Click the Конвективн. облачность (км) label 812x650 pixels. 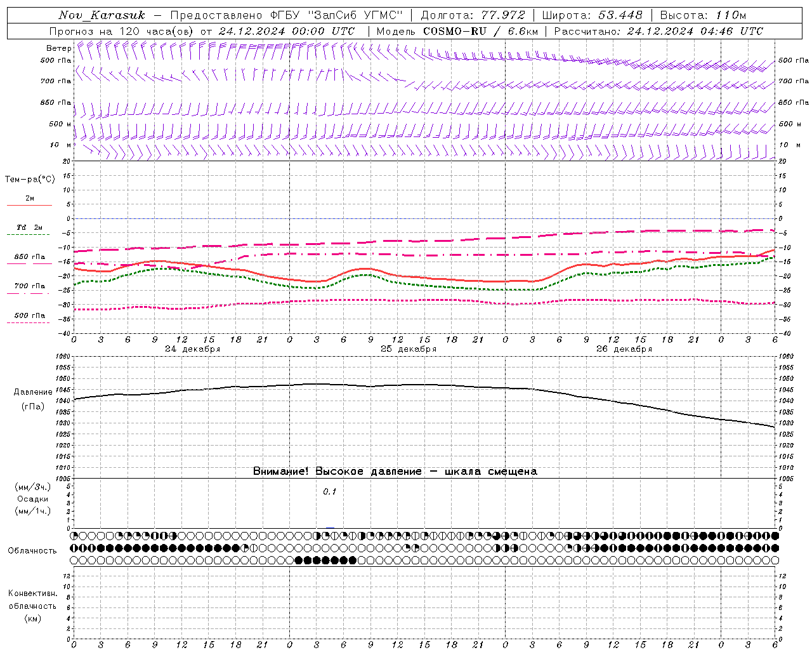coord(33,606)
